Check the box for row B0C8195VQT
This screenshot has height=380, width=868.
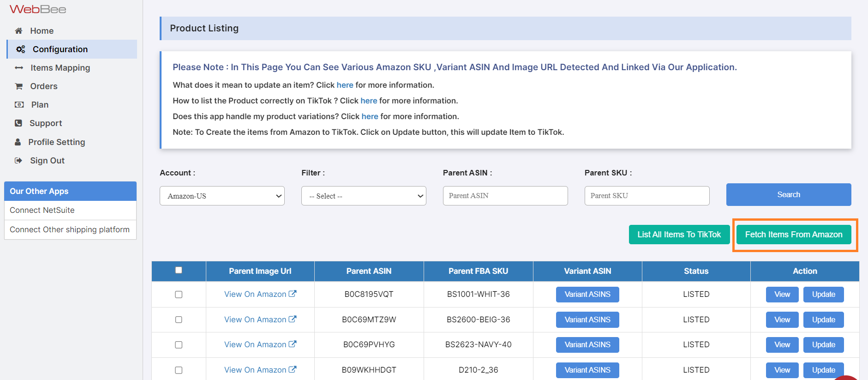(x=179, y=295)
